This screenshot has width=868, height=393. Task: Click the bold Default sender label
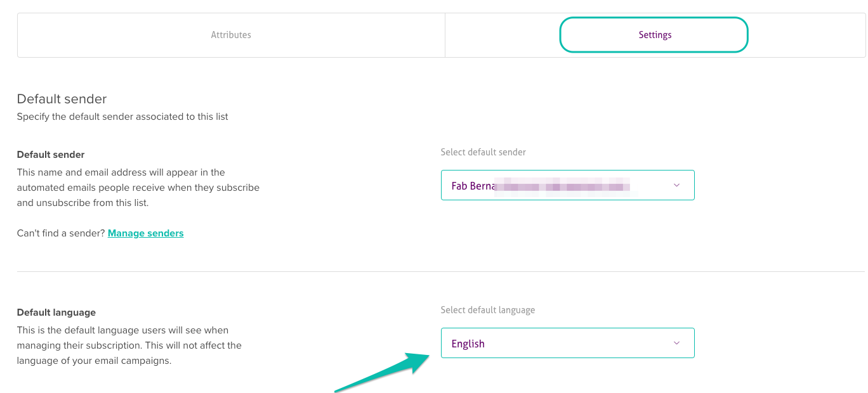(x=51, y=155)
